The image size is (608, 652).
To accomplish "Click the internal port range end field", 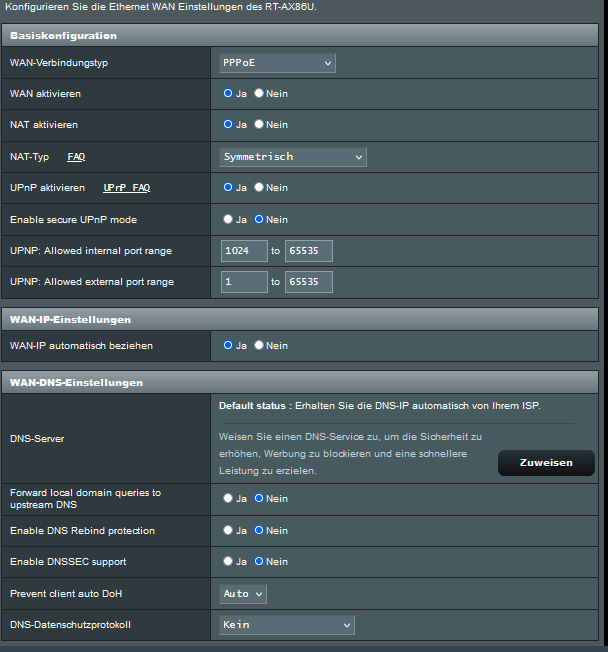I will [309, 251].
